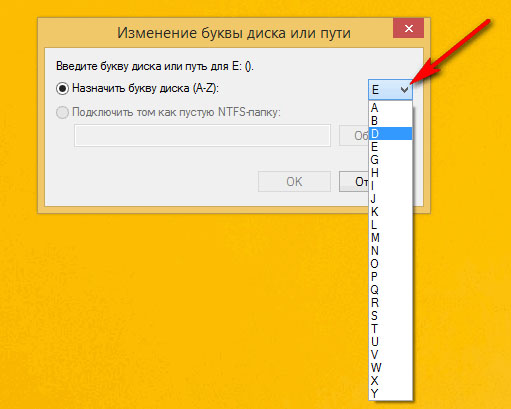Click the grayed OK button
This screenshot has height=409, width=511.
click(294, 182)
